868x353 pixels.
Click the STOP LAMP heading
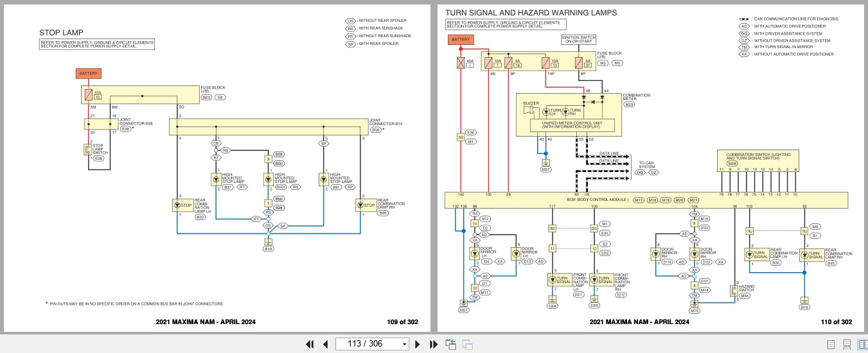point(61,33)
